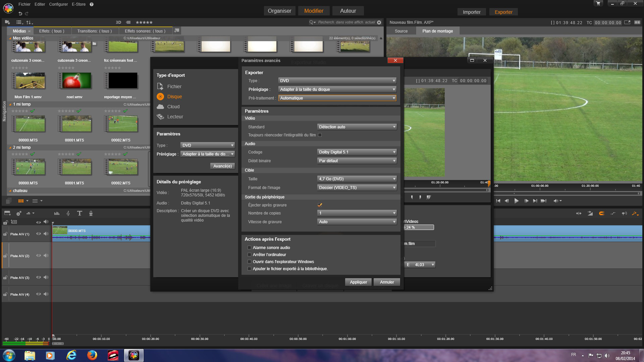
Task: Toggle the orange magnet snapping icon
Action: click(x=601, y=213)
